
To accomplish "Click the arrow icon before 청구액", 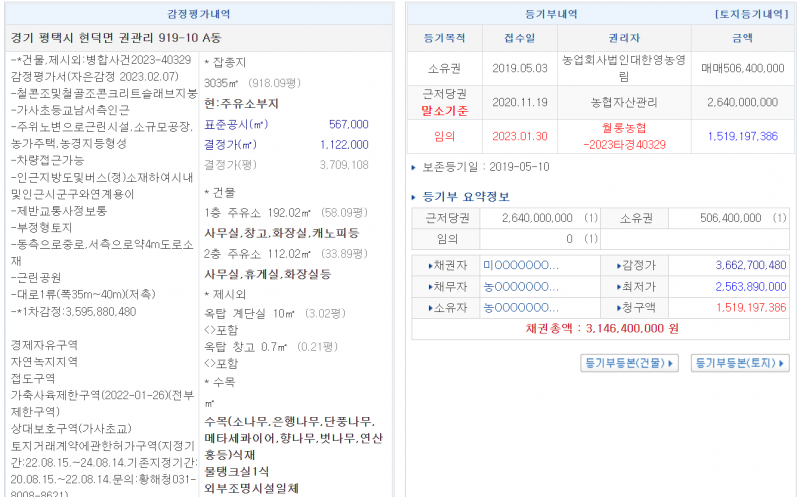I will pos(619,308).
